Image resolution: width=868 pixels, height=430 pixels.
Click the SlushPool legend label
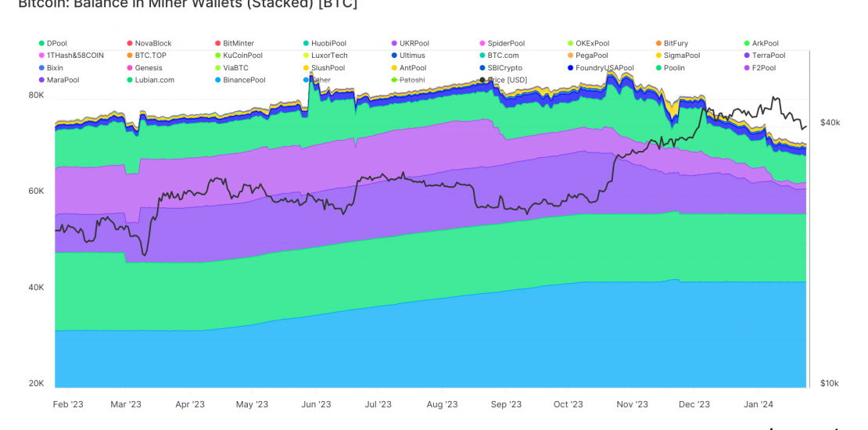(x=328, y=68)
